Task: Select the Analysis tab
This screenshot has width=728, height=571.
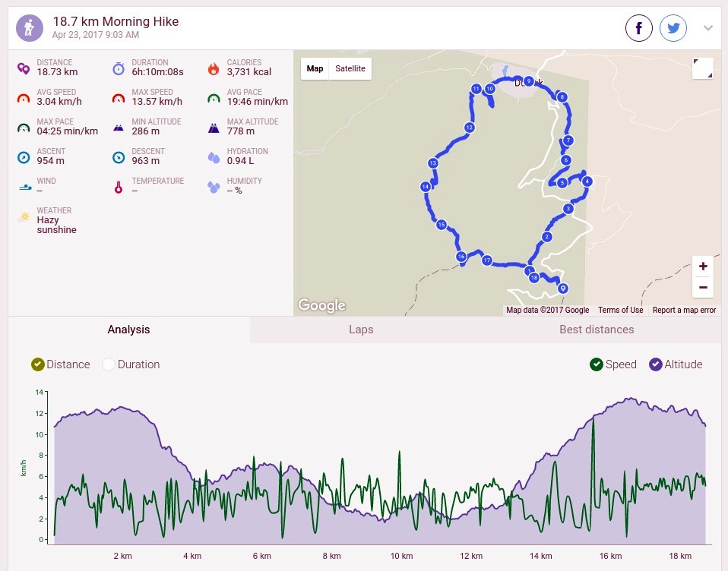Action: coord(129,330)
